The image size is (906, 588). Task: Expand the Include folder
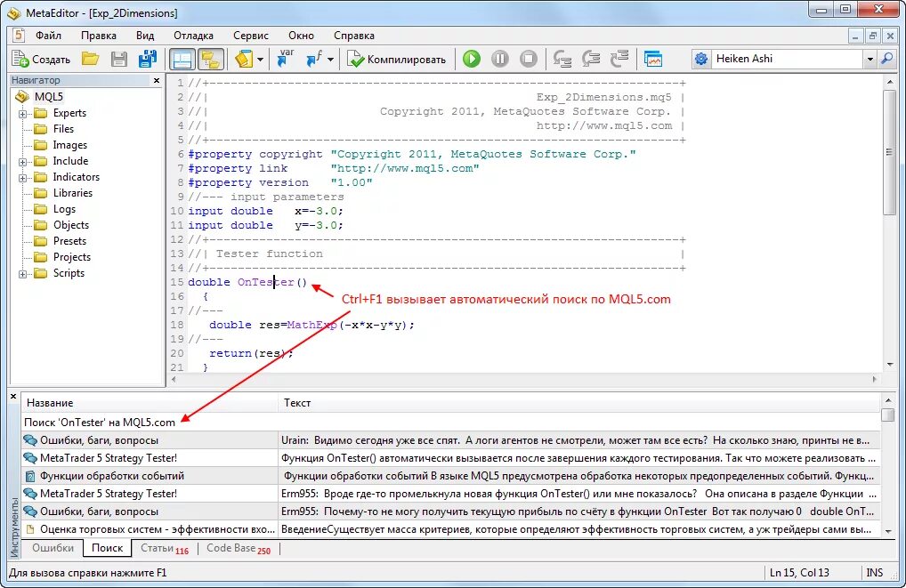point(22,162)
